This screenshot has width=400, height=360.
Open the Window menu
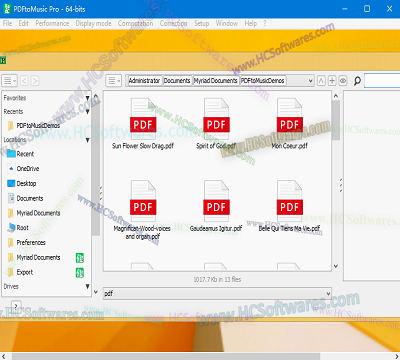coord(227,24)
